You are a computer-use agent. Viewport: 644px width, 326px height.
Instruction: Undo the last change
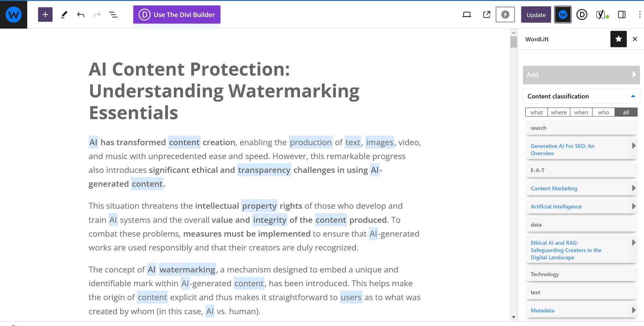(80, 15)
